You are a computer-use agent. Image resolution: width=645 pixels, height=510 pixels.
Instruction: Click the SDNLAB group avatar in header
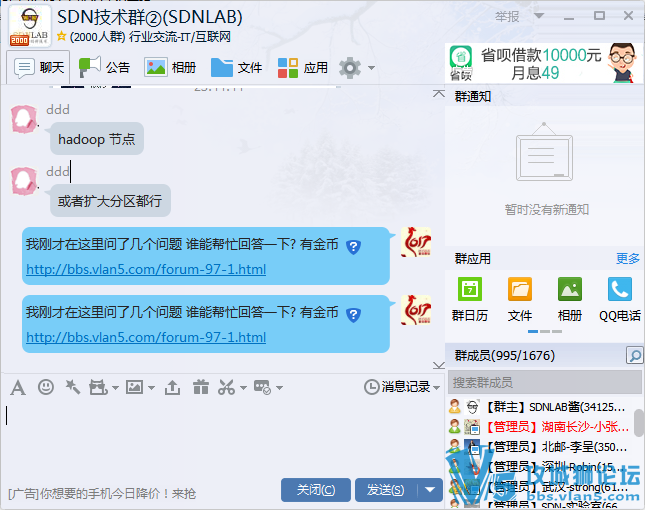tap(30, 26)
